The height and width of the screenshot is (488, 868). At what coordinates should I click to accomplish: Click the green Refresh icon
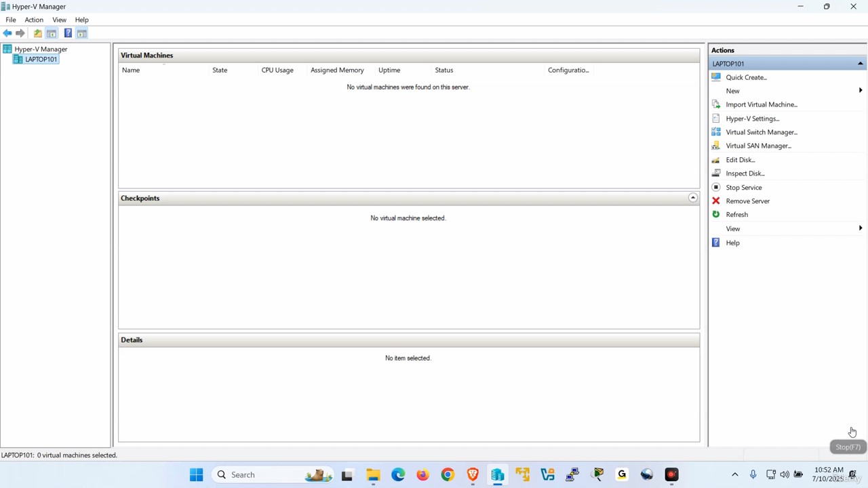point(716,214)
